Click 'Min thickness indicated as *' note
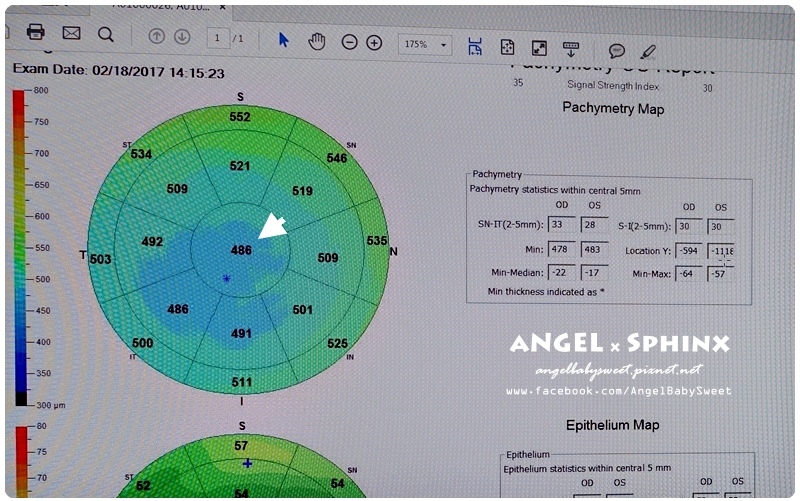 tap(545, 292)
